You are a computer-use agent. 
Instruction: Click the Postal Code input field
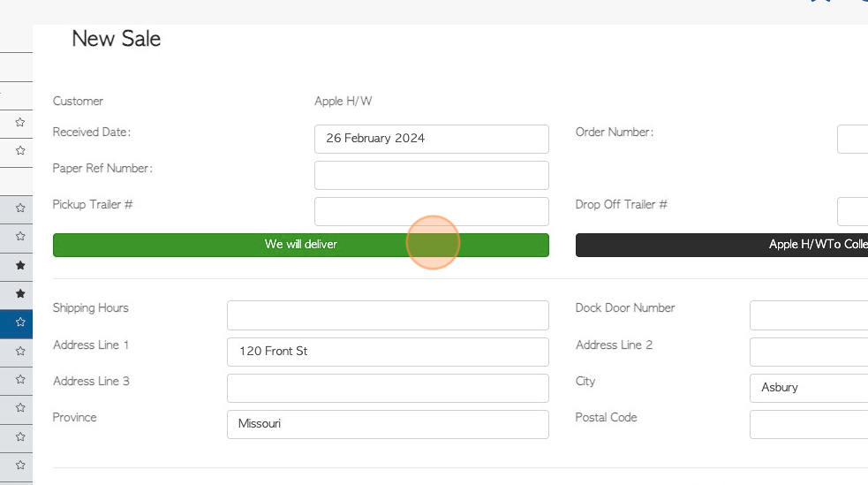click(x=809, y=424)
